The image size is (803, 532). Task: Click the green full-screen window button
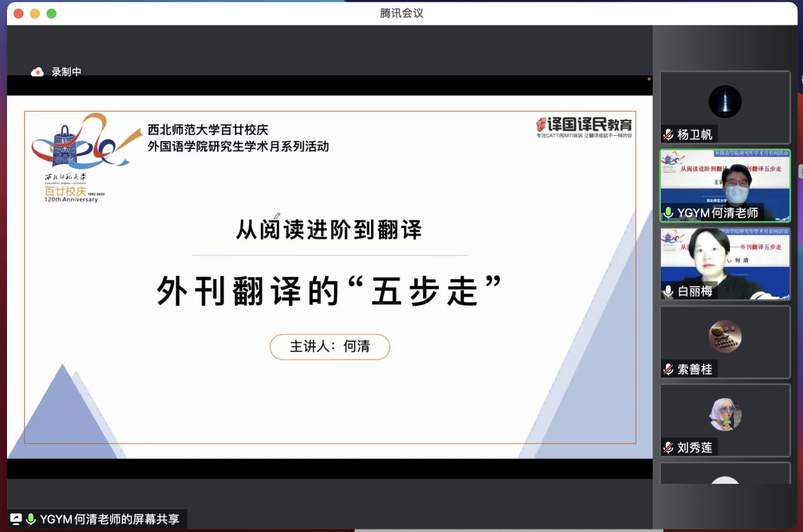point(51,13)
